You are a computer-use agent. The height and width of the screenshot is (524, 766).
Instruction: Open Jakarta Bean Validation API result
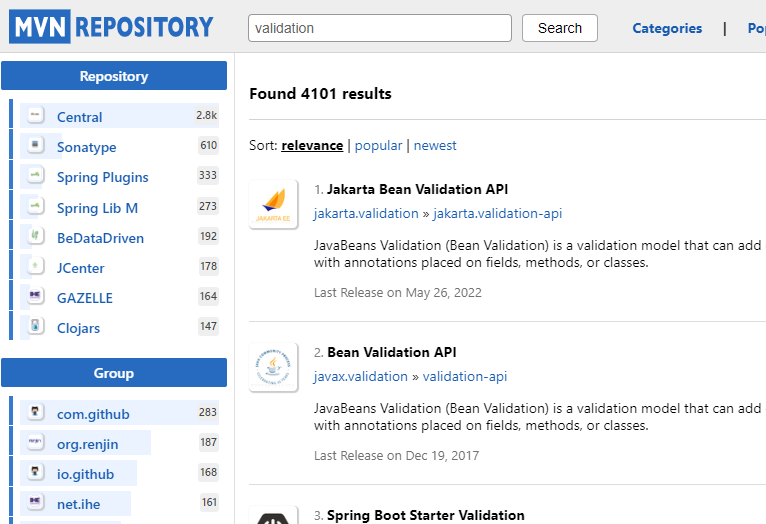(x=417, y=189)
